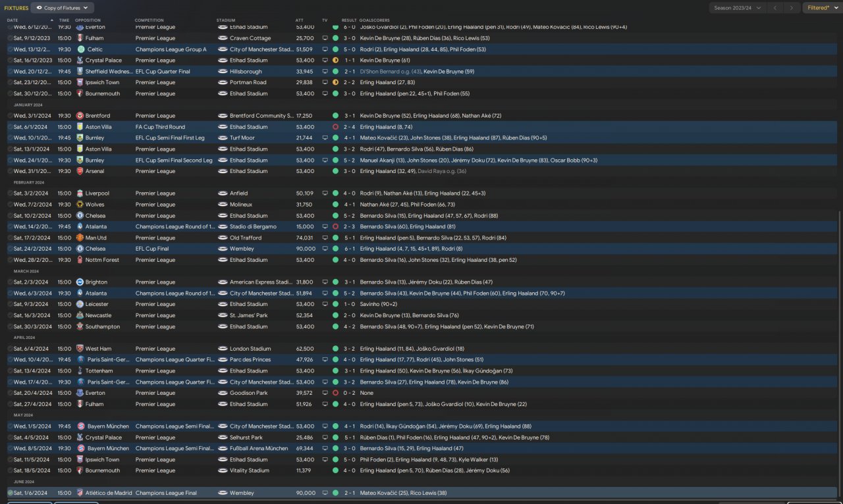
Task: Sort by the Goalscorers column header
Action: 375,20
